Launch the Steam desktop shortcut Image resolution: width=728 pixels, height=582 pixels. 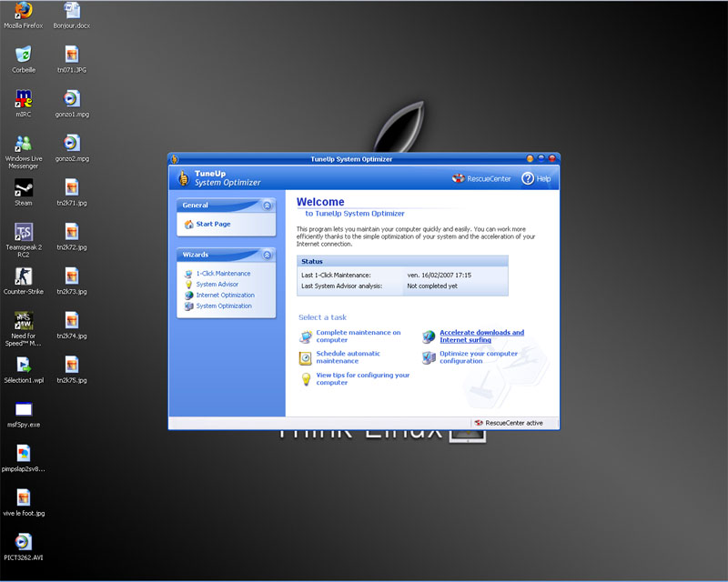point(24,192)
